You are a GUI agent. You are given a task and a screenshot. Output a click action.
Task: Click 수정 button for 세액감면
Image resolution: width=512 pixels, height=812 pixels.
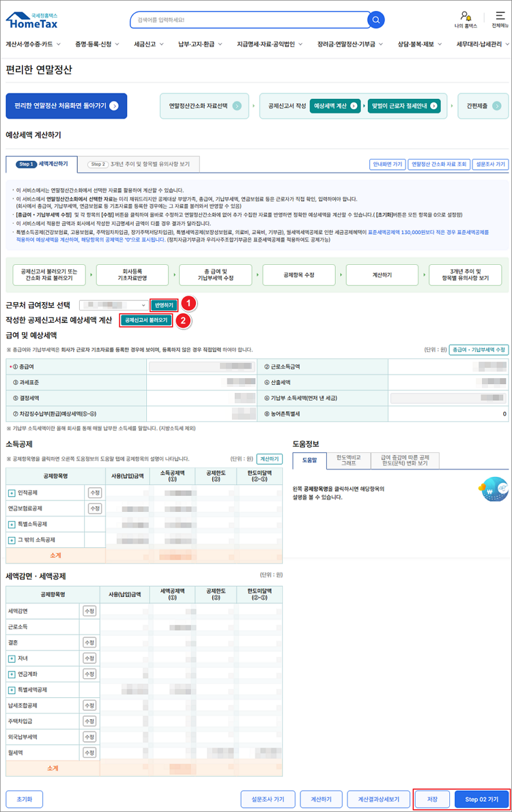point(89,611)
